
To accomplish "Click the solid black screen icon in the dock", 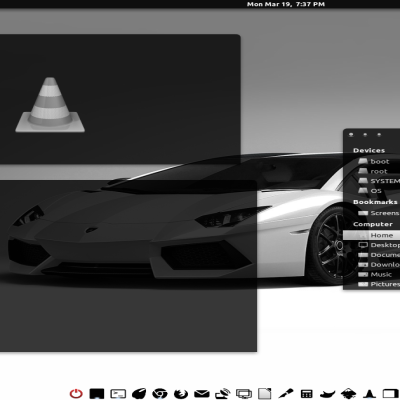I will pyautogui.click(x=97, y=394).
